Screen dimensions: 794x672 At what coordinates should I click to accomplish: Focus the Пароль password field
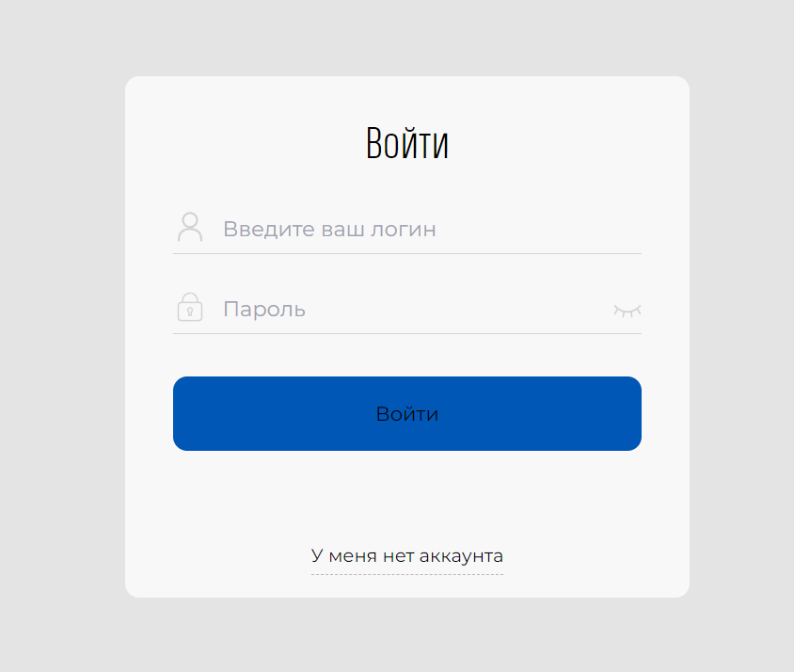[414, 310]
